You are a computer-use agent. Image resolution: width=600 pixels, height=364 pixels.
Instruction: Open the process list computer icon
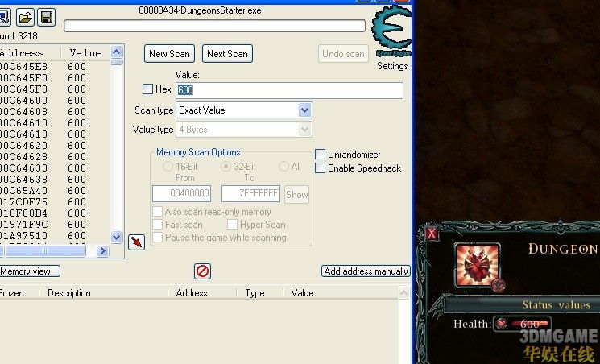click(5, 17)
